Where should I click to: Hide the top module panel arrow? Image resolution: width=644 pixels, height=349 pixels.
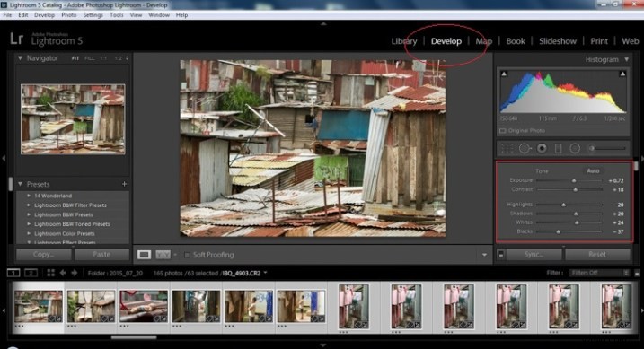323,24
